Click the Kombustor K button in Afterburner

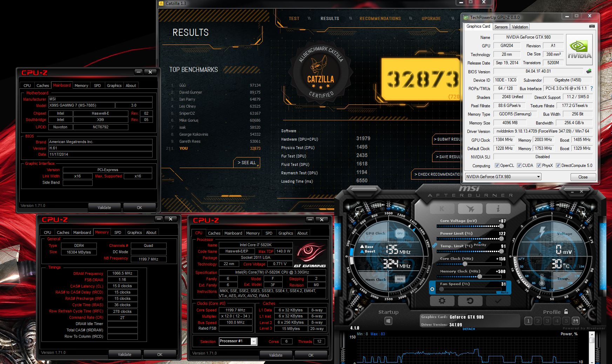tap(443, 209)
